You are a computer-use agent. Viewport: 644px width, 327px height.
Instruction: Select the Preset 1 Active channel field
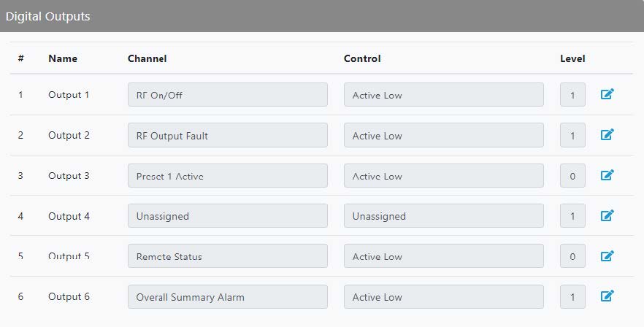227,176
